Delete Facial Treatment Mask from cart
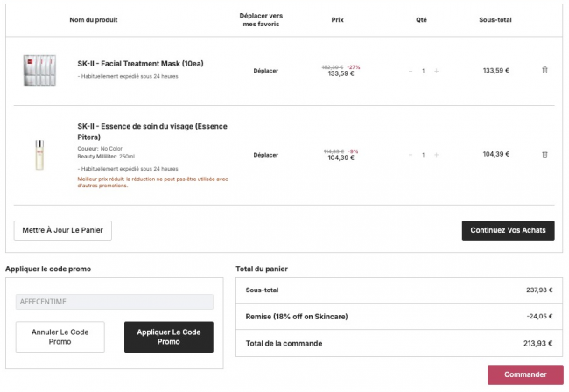Viewport: 569px width, 392px height. (x=544, y=70)
